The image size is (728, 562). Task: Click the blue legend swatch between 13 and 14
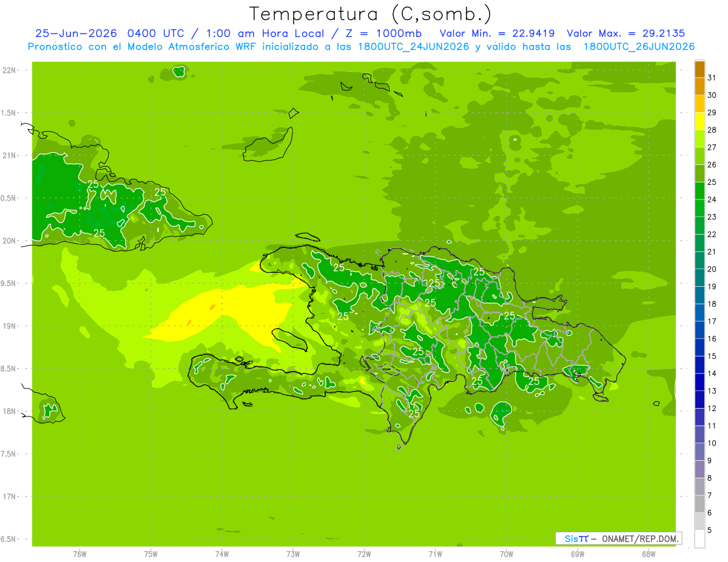click(x=700, y=382)
